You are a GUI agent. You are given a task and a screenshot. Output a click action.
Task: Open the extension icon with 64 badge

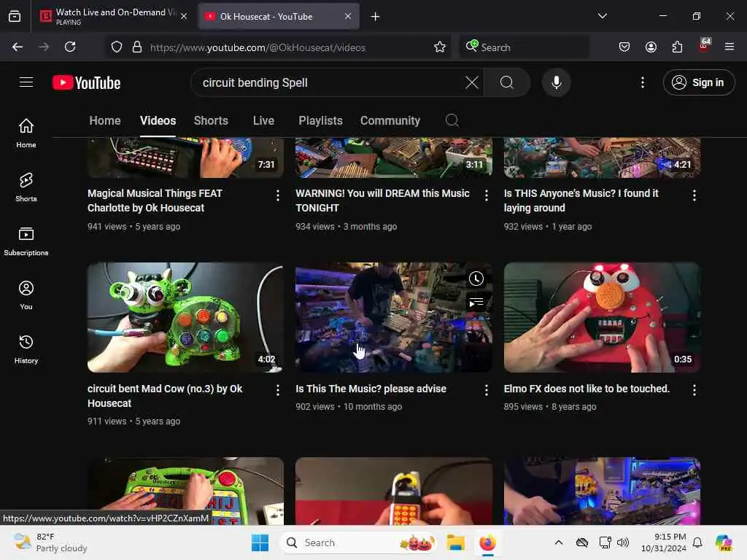[704, 46]
